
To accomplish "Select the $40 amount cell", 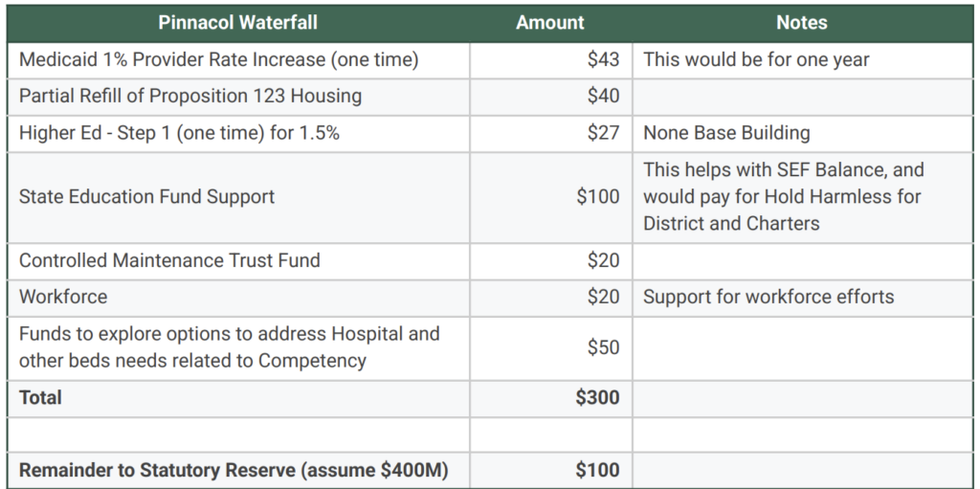I will click(x=603, y=96).
